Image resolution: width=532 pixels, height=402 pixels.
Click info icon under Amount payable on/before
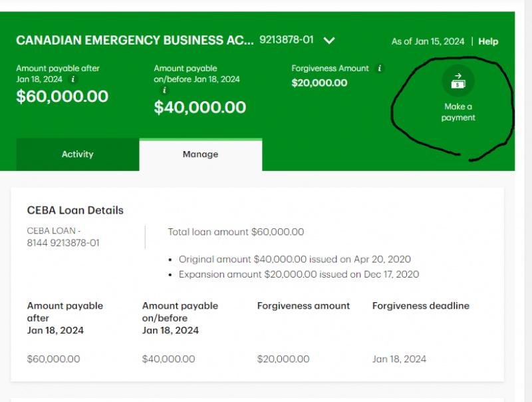[165, 90]
